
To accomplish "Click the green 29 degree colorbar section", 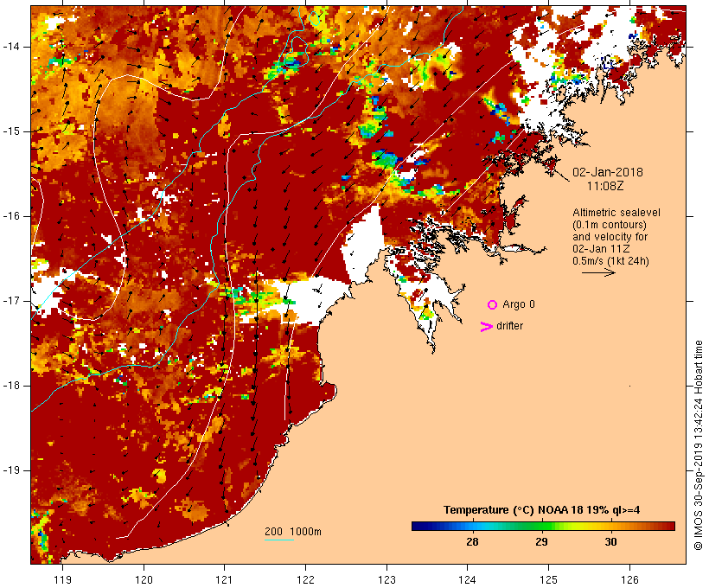I will pos(542,526).
